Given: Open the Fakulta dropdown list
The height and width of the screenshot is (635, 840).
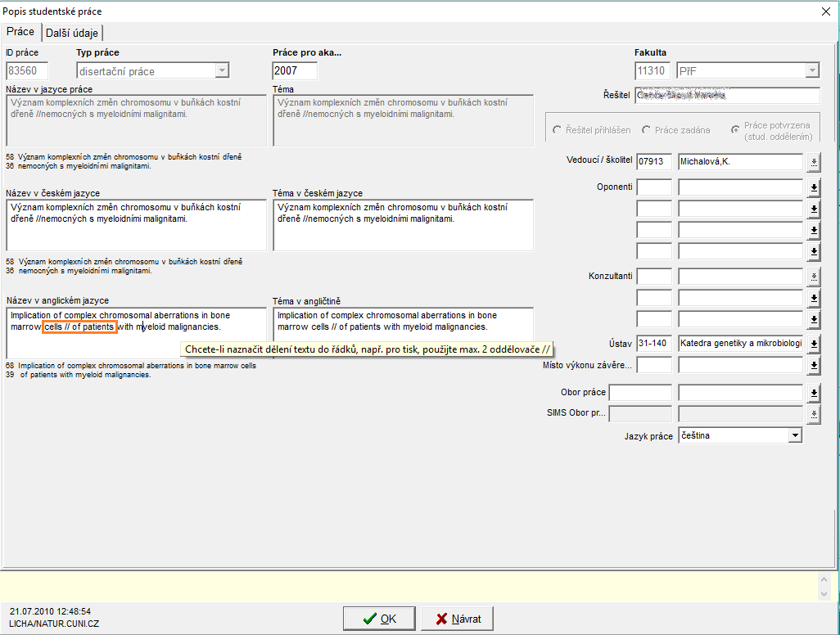Looking at the screenshot, I should pyautogui.click(x=811, y=71).
